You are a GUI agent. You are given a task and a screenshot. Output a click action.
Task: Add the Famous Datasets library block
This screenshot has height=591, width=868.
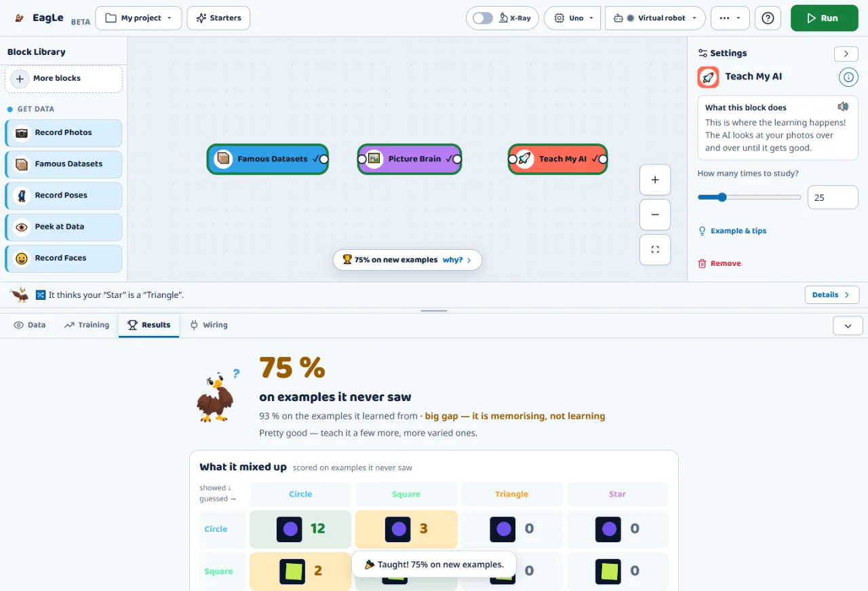[64, 164]
